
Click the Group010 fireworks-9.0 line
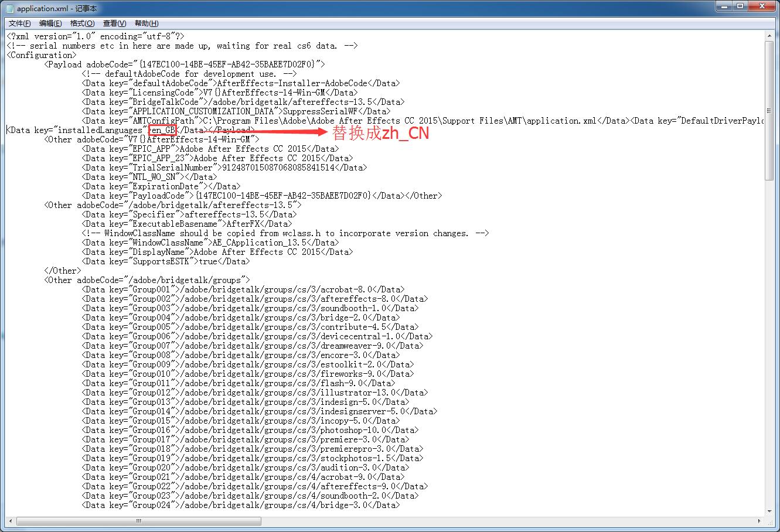247,374
